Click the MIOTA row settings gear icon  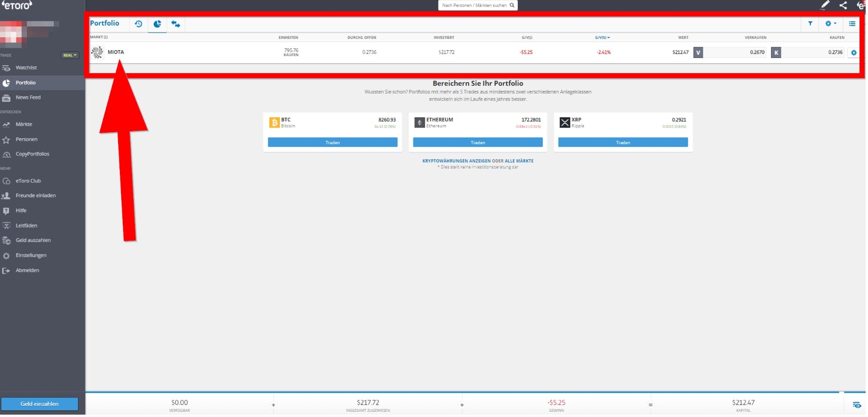click(x=853, y=53)
